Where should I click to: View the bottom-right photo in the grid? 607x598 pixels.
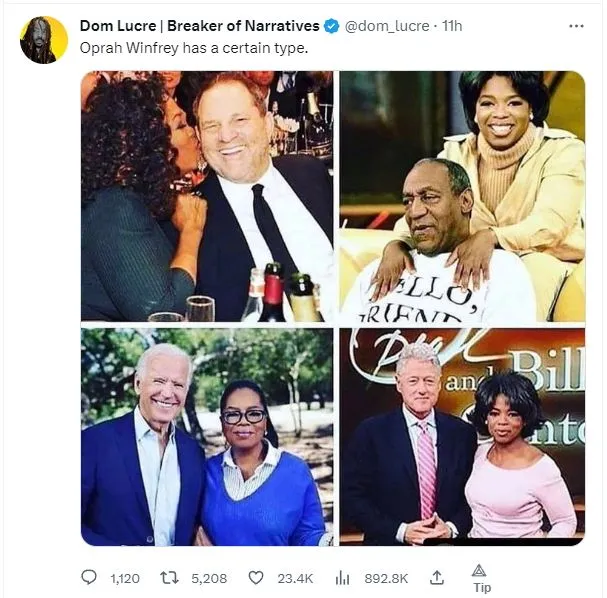(462, 436)
